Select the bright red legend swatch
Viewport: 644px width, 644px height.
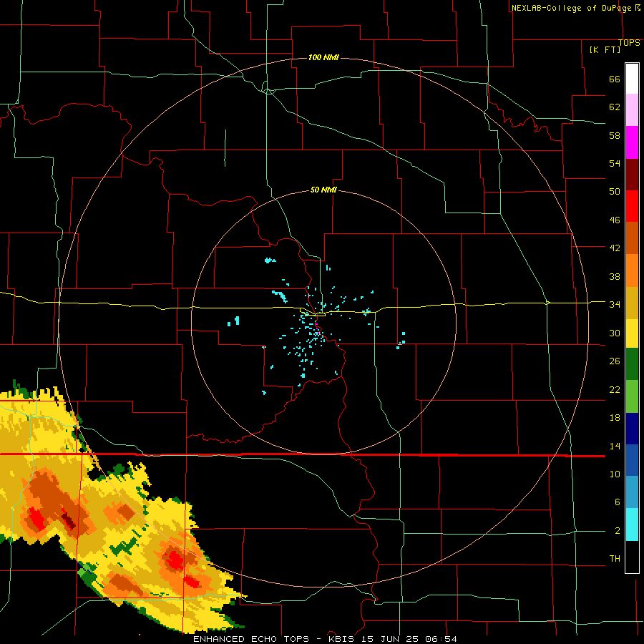click(x=632, y=206)
